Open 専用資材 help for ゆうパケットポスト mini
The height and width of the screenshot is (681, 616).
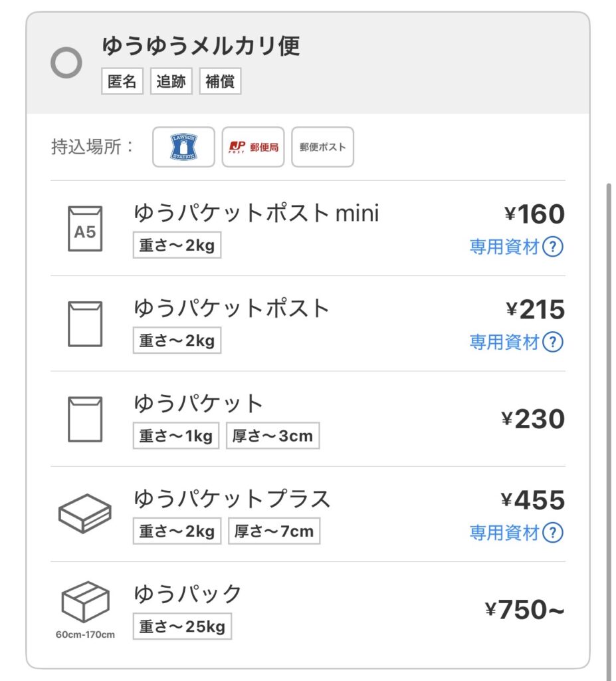pos(553,247)
